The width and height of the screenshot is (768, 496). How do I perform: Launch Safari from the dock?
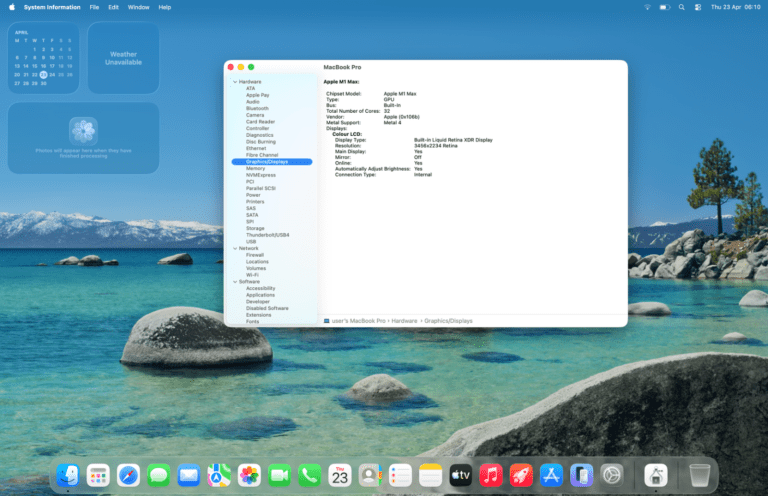click(x=128, y=475)
